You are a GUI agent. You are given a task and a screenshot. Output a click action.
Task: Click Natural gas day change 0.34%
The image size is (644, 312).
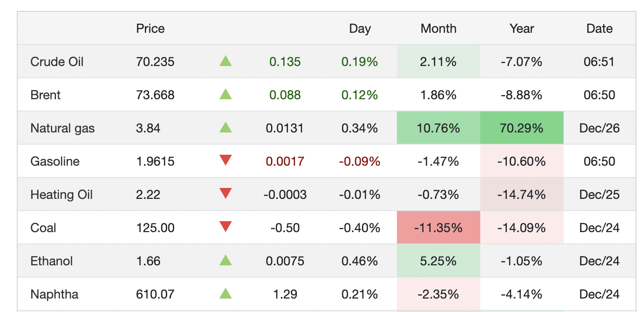(x=359, y=128)
